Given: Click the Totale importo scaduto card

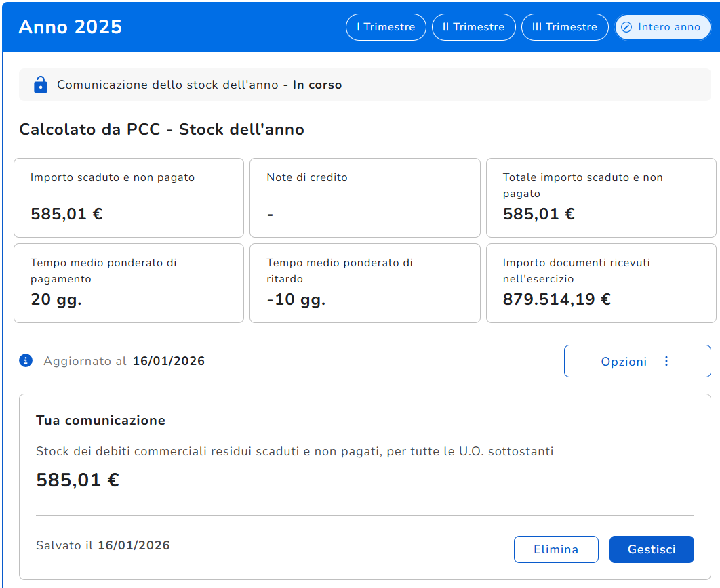Looking at the screenshot, I should 601,198.
